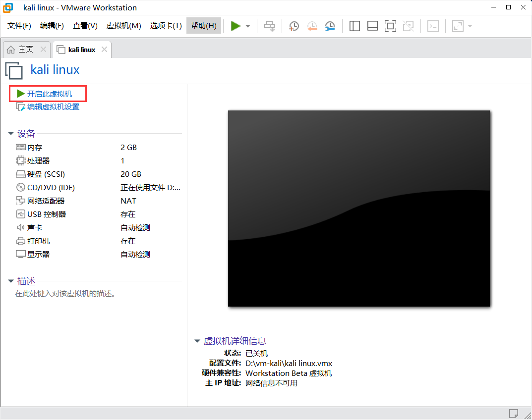
Task: Open the 编辑(E) menu
Action: pyautogui.click(x=52, y=26)
